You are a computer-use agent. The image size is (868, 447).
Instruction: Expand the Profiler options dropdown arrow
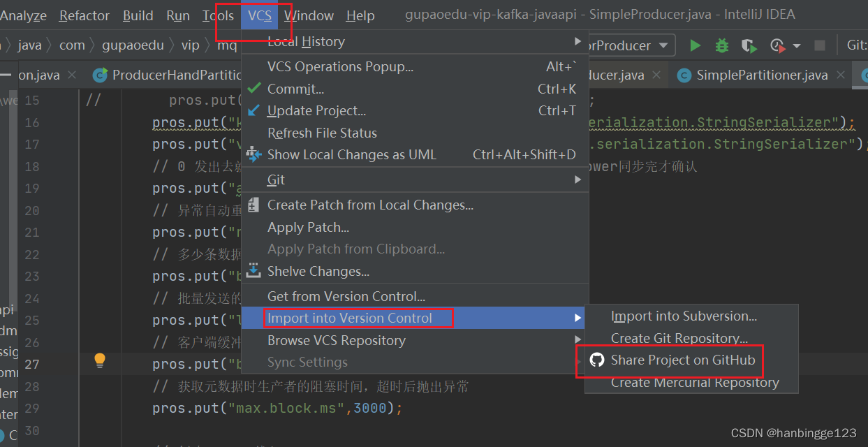click(797, 46)
